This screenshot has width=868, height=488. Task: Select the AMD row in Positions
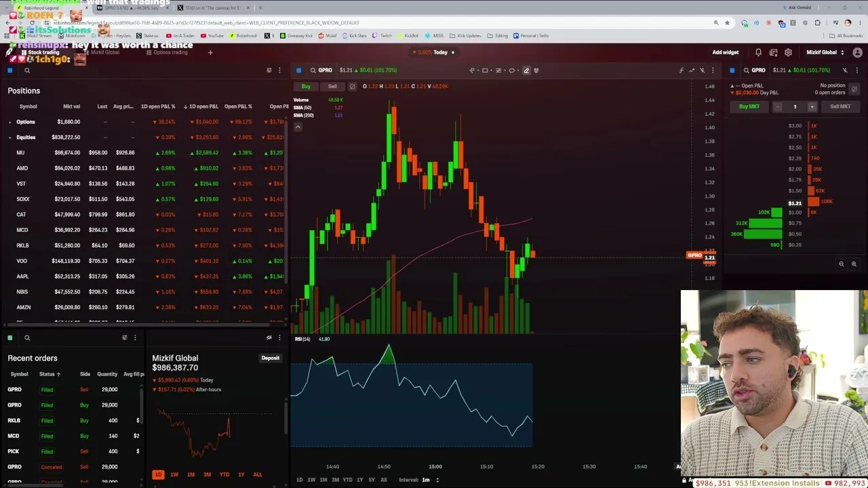coord(145,168)
